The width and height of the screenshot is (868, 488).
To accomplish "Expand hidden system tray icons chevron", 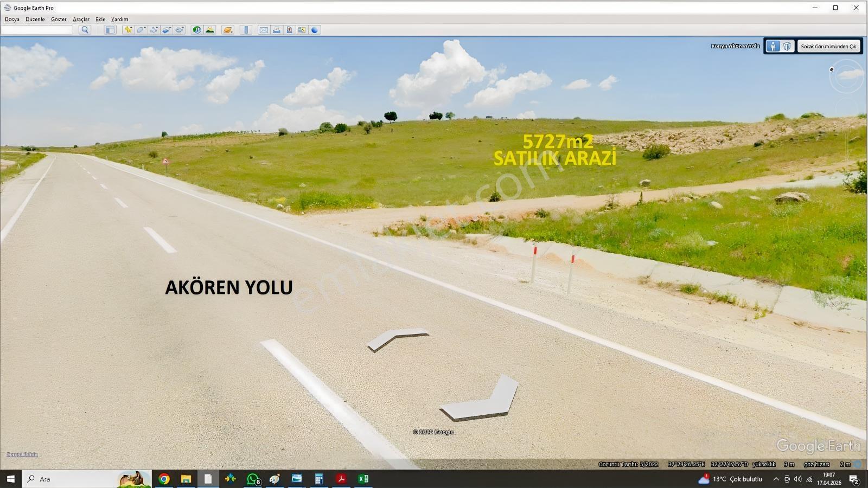I will point(776,479).
